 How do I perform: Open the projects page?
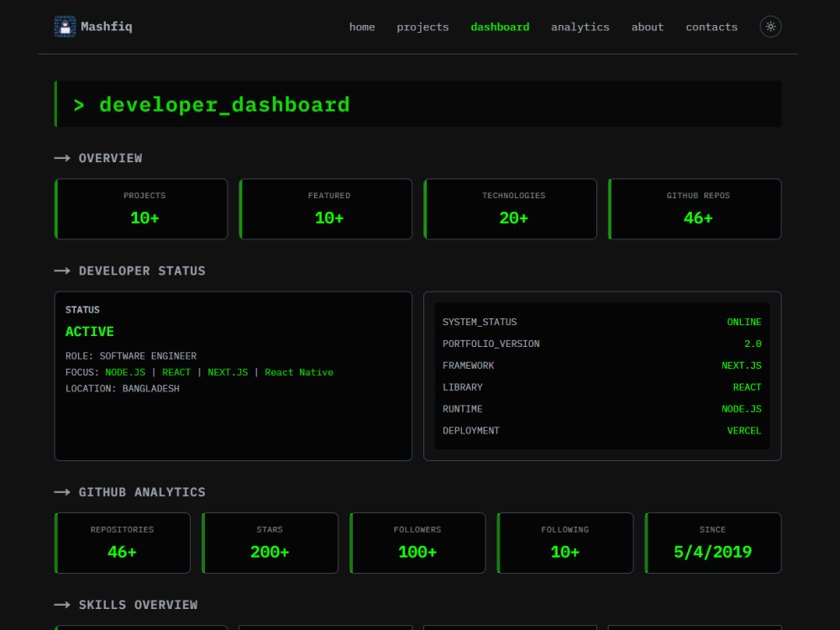[423, 28]
